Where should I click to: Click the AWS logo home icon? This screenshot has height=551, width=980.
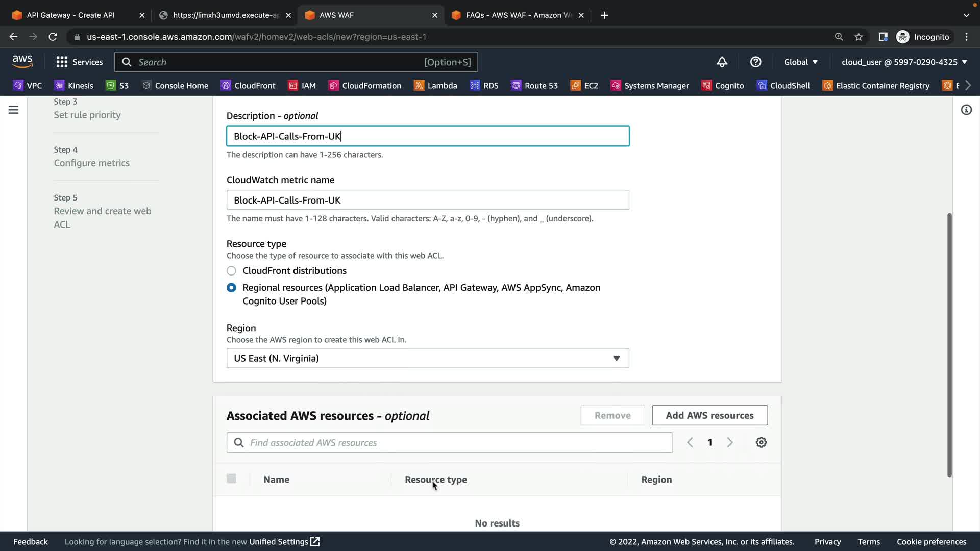pyautogui.click(x=22, y=62)
